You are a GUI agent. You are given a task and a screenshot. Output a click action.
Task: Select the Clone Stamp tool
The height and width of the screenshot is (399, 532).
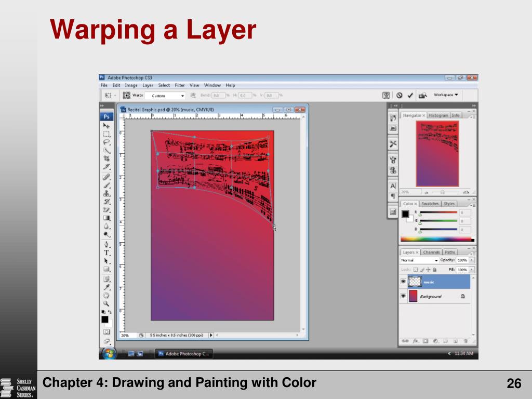click(106, 193)
